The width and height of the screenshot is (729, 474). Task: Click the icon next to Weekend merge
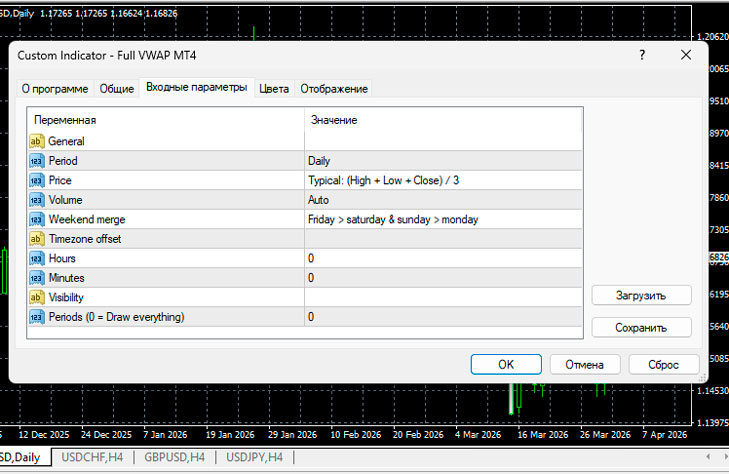point(37,219)
